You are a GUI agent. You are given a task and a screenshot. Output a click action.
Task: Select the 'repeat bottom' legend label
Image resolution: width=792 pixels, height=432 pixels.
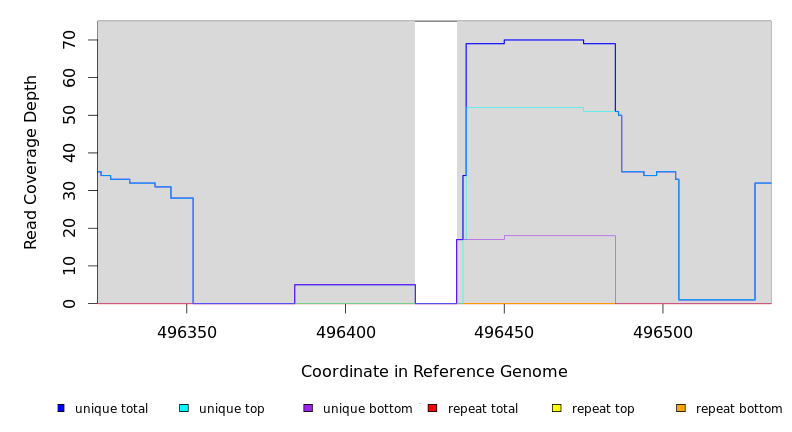point(739,409)
